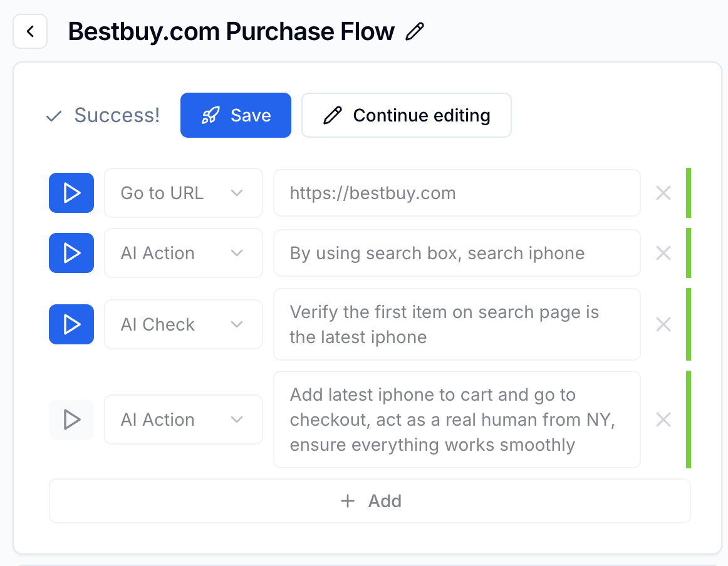This screenshot has width=728, height=566.
Task: Click the checkmark beside Success message
Action: (53, 115)
